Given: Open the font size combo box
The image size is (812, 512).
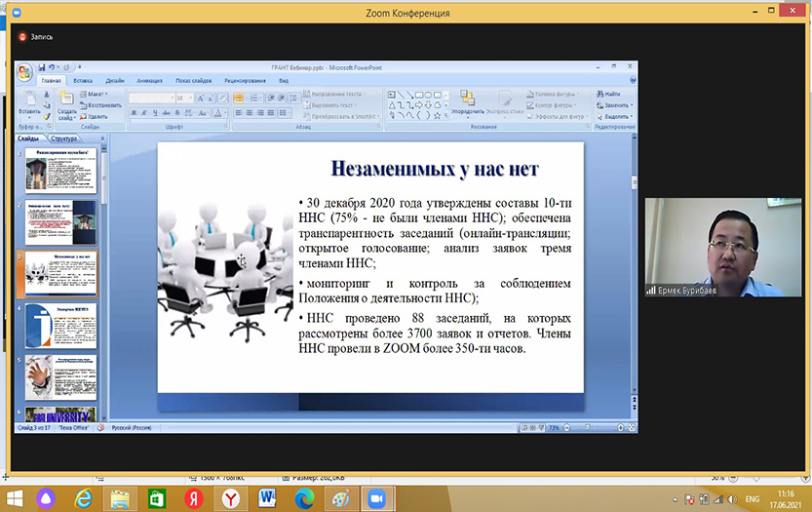Looking at the screenshot, I should coord(184,98).
